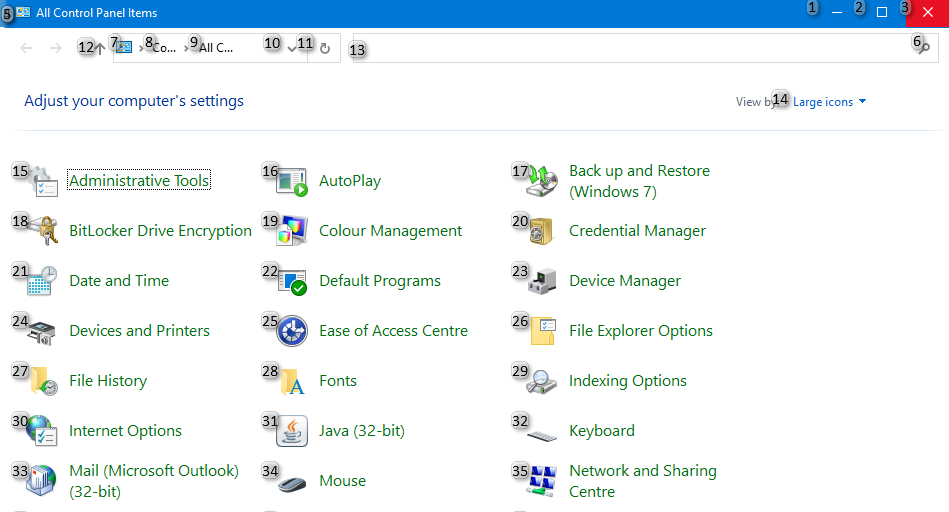This screenshot has width=949, height=512.
Task: Open Mouse settings link
Action: [x=343, y=481]
